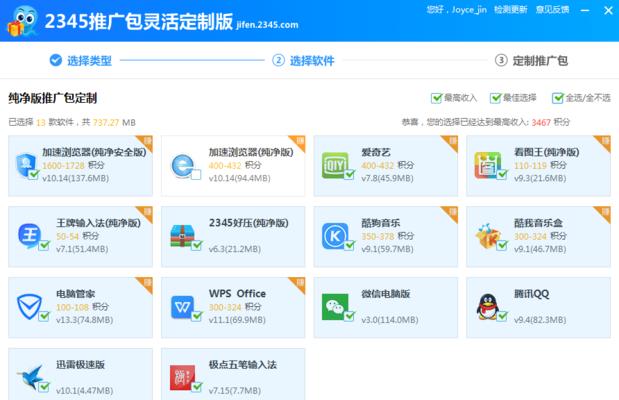Click v9.4(82.3MB) version text

pyautogui.click(x=540, y=319)
